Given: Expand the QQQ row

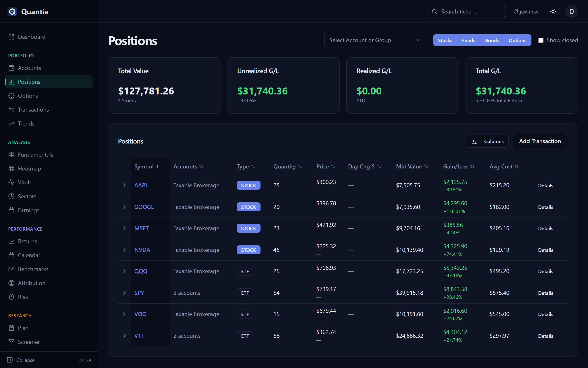Looking at the screenshot, I should pyautogui.click(x=124, y=271).
